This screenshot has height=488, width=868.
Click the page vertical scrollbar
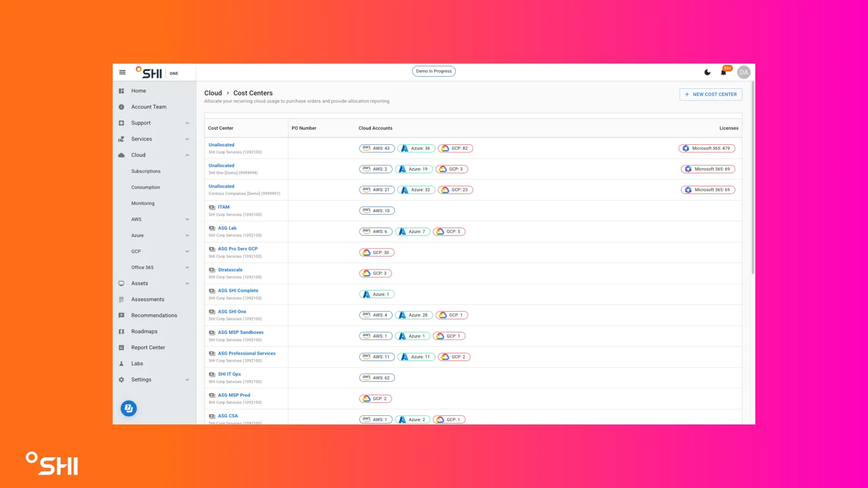tap(753, 179)
